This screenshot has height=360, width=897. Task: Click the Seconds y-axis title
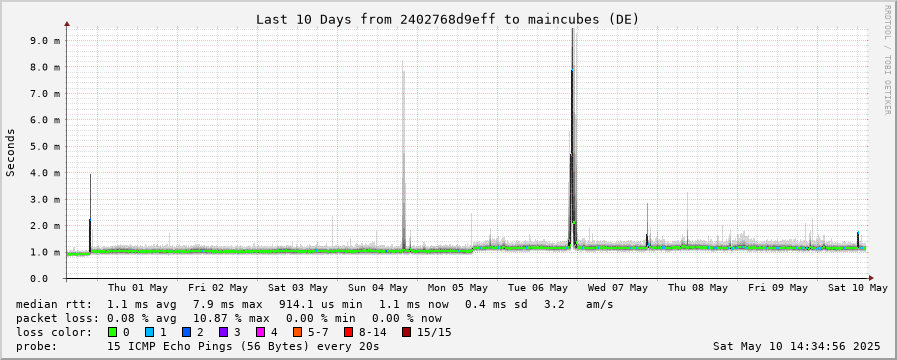click(10, 152)
